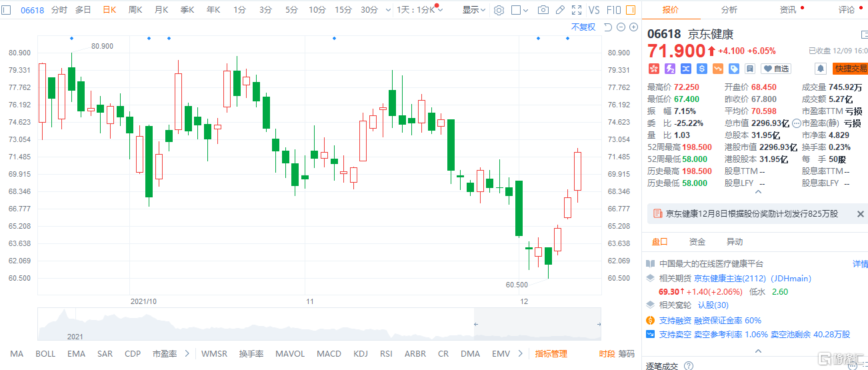868x370 pixels.
Task: Click the chart overview timeline navigator
Action: tap(319, 325)
